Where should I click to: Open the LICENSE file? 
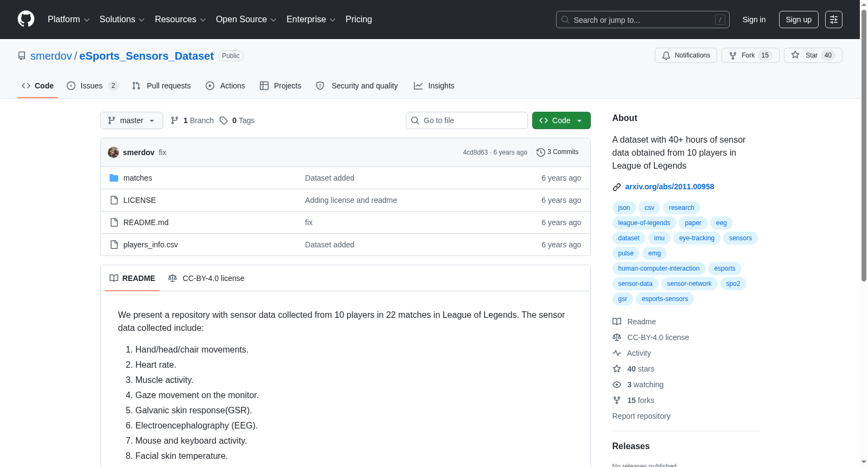click(x=139, y=200)
